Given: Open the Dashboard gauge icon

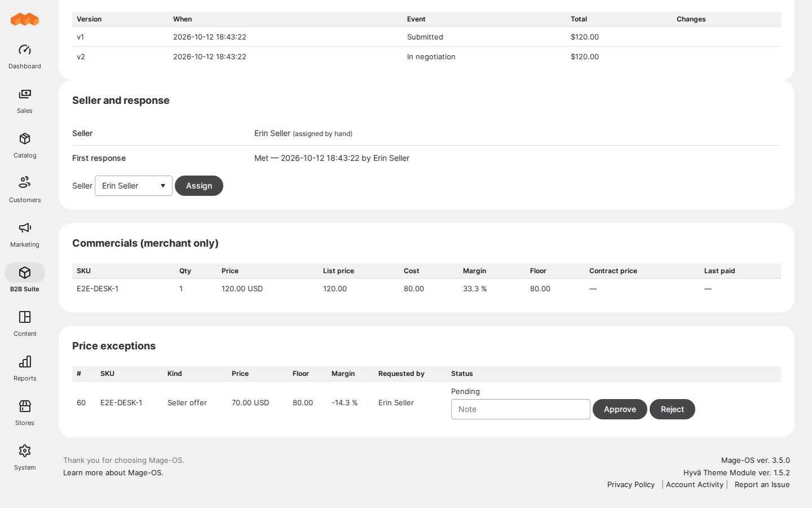Looking at the screenshot, I should pyautogui.click(x=25, y=50).
